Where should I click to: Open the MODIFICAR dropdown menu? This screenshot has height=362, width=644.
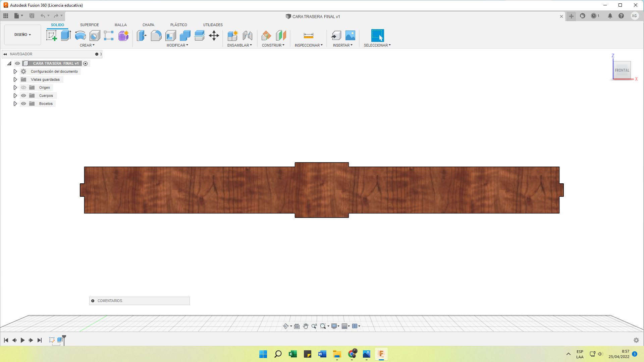[x=176, y=45]
